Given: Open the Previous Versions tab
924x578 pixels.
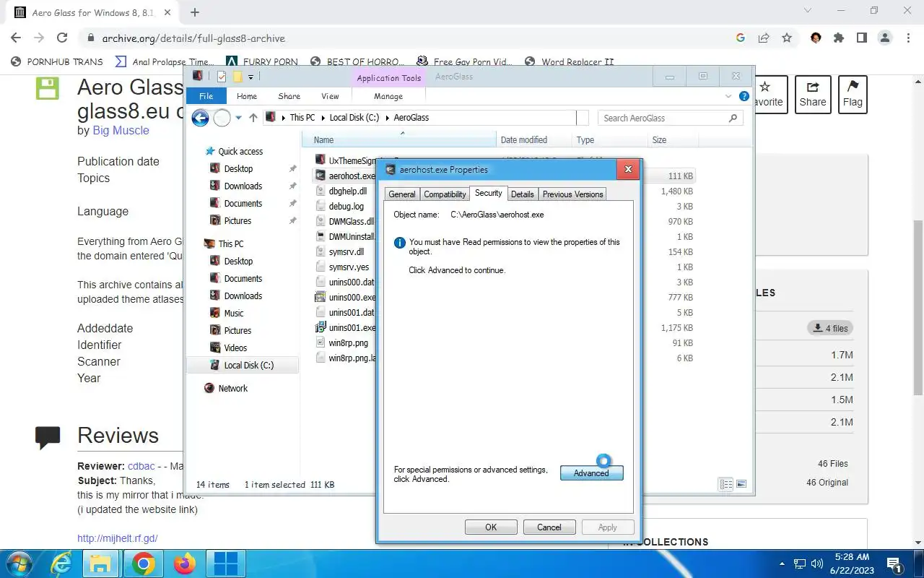Looking at the screenshot, I should [x=572, y=194].
